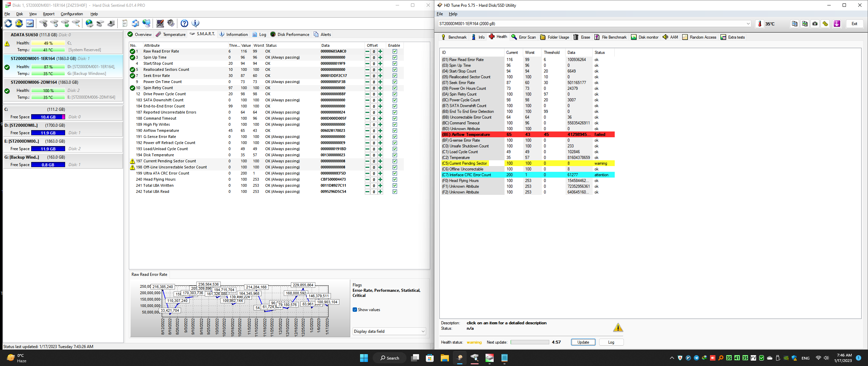Image resolution: width=868 pixels, height=366 pixels.
Task: Click the Exit button
Action: (x=854, y=24)
